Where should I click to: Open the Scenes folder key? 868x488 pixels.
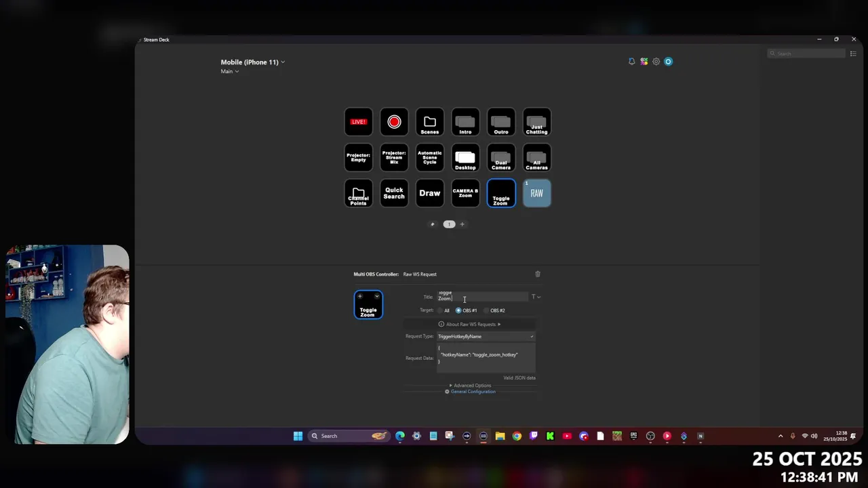pos(430,122)
